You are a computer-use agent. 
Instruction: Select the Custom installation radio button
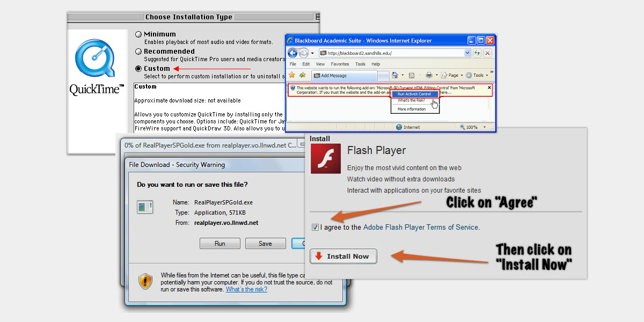138,69
